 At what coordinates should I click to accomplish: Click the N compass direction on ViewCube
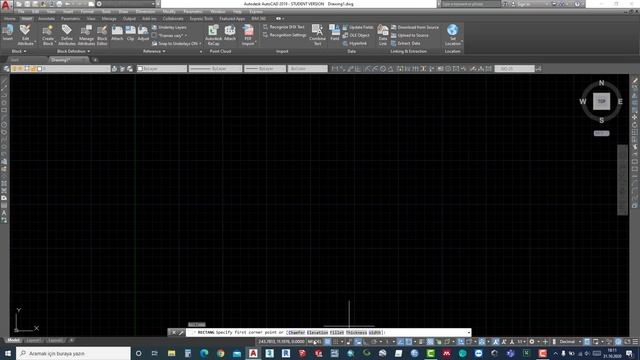tap(601, 83)
